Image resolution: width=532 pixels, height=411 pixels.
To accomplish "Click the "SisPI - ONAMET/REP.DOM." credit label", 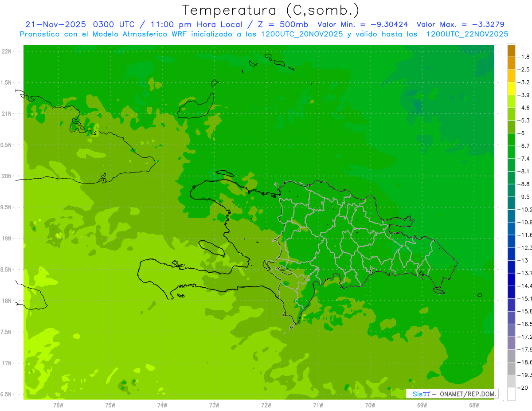I will 452,394.
